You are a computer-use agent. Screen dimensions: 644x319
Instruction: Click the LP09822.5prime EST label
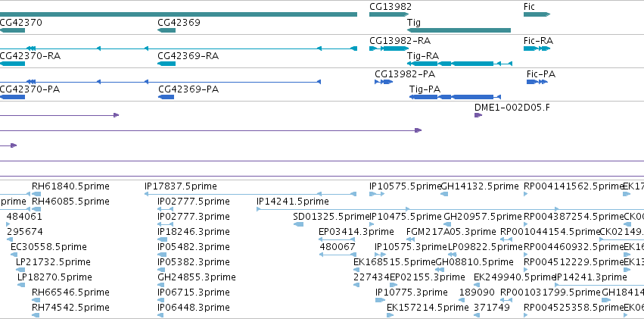[485, 247]
